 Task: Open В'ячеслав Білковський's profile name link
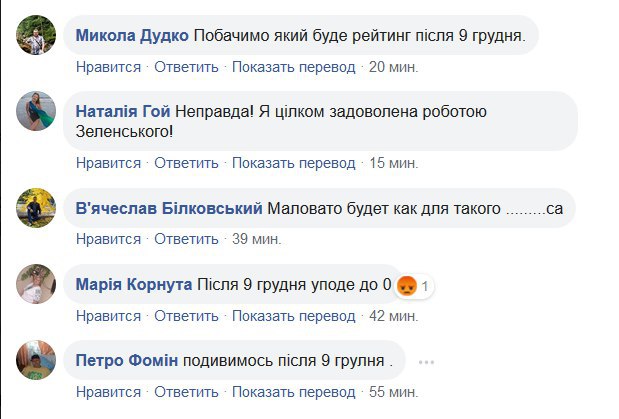169,208
